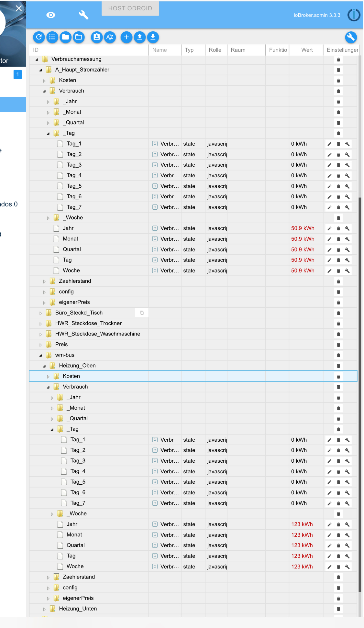
Task: Expand the HWR_Steckdose_Waschmaschine folder
Action: (41, 334)
